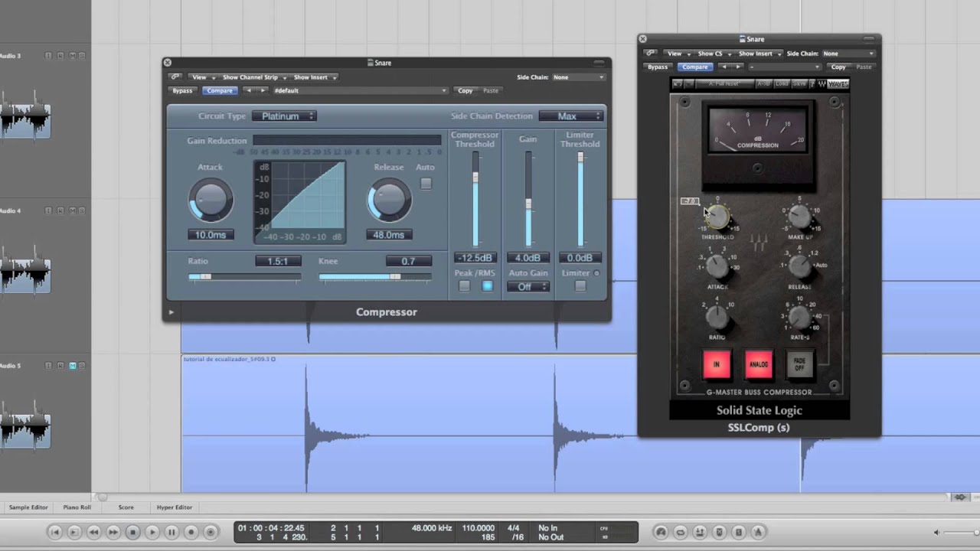Toggle the FADE OFF button
The image size is (980, 551).
click(799, 364)
